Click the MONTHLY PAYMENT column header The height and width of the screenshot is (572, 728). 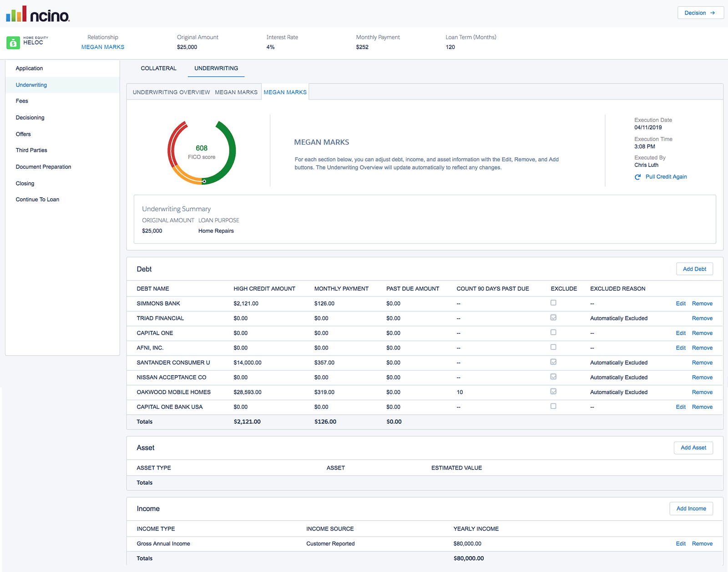tap(341, 289)
